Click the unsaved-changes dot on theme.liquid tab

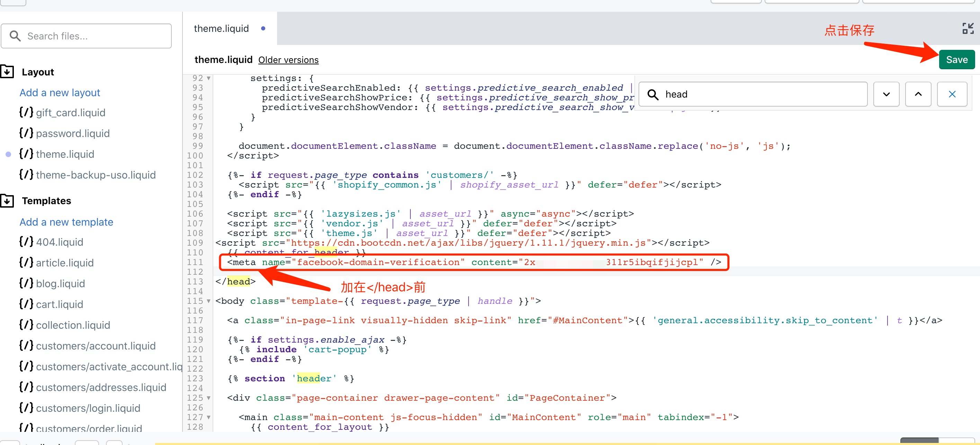[x=263, y=28]
